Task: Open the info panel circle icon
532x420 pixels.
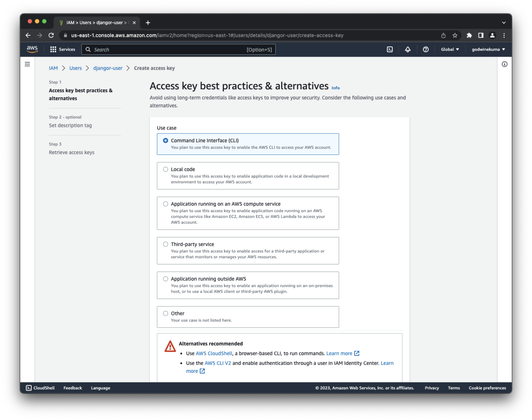Action: click(504, 64)
